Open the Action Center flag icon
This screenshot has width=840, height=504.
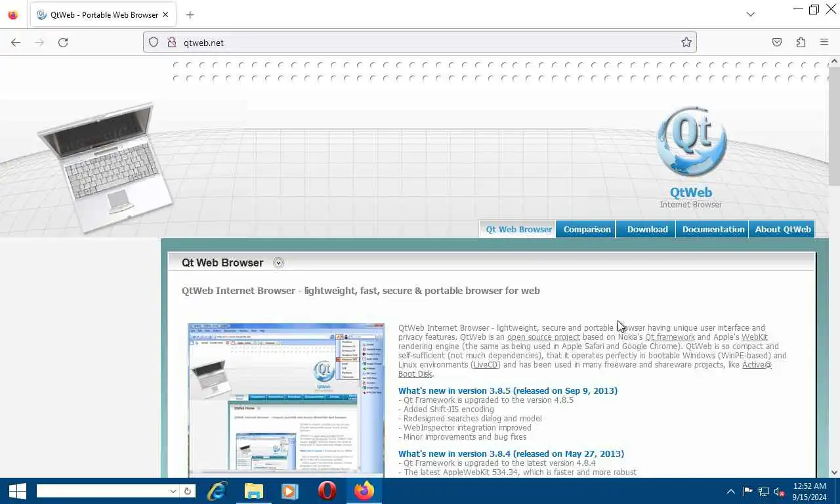click(747, 492)
